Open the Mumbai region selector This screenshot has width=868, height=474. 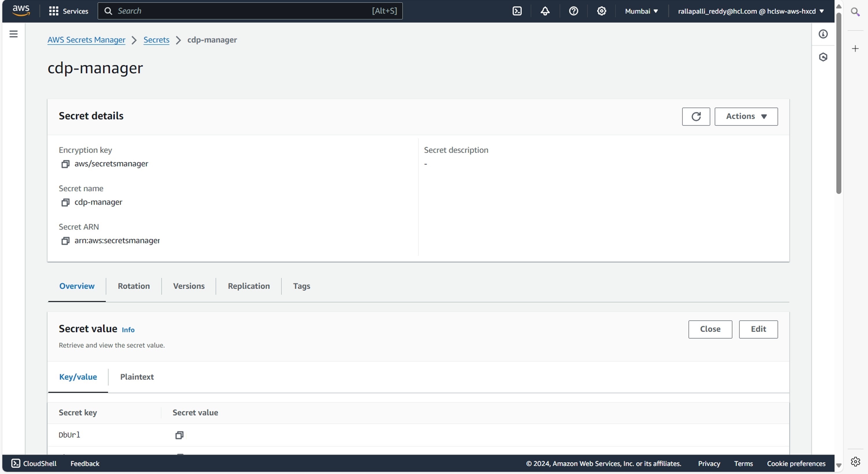(641, 11)
